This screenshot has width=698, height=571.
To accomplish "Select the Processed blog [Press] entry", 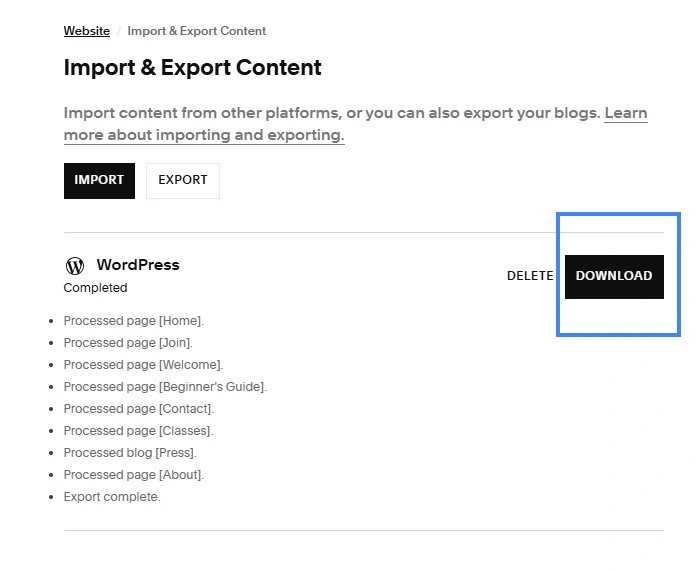I will (x=130, y=453).
